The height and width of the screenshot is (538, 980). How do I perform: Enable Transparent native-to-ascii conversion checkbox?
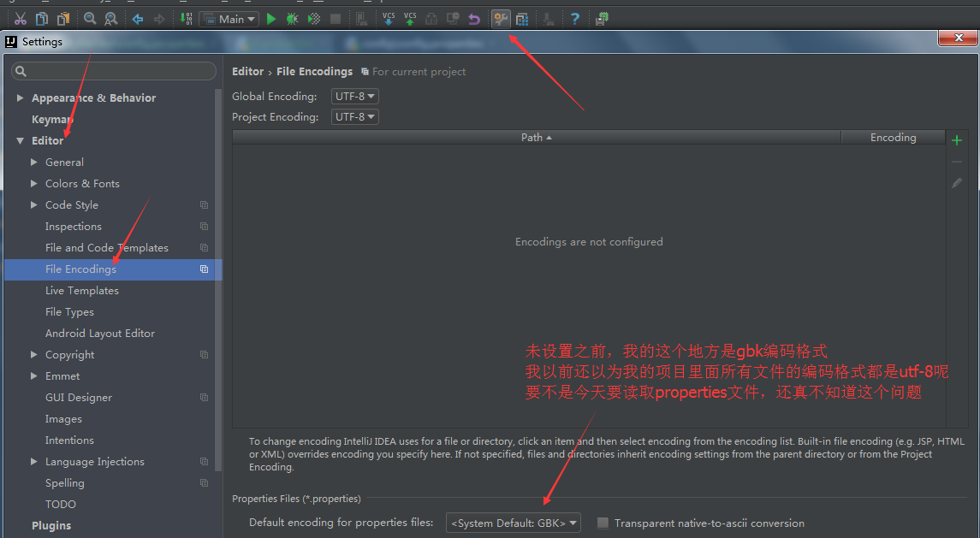point(603,523)
